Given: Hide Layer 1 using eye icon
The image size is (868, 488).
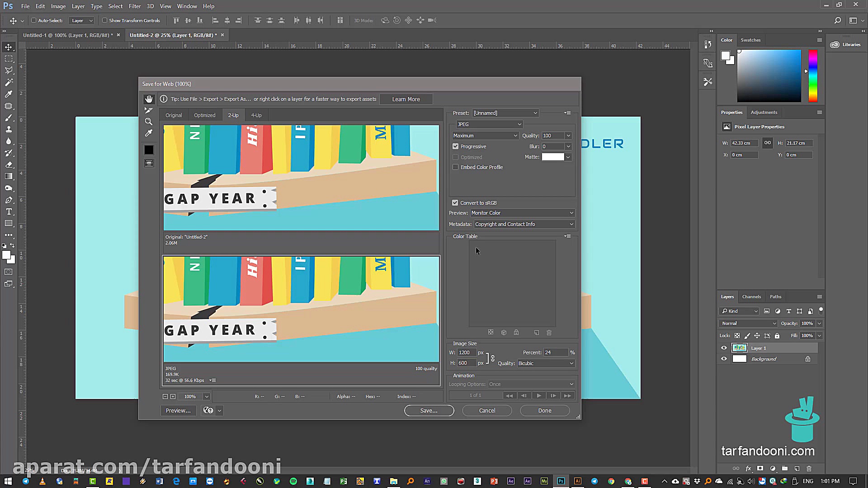Looking at the screenshot, I should [x=724, y=348].
